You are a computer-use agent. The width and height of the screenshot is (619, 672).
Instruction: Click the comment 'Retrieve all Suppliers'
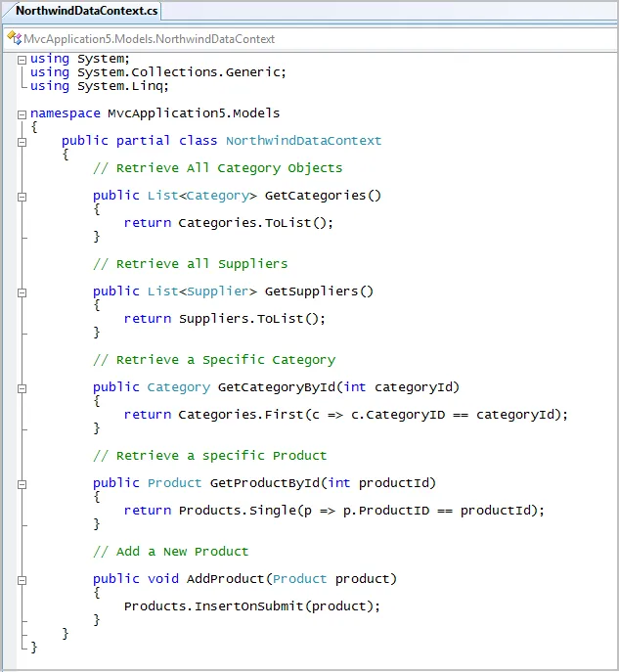[190, 264]
